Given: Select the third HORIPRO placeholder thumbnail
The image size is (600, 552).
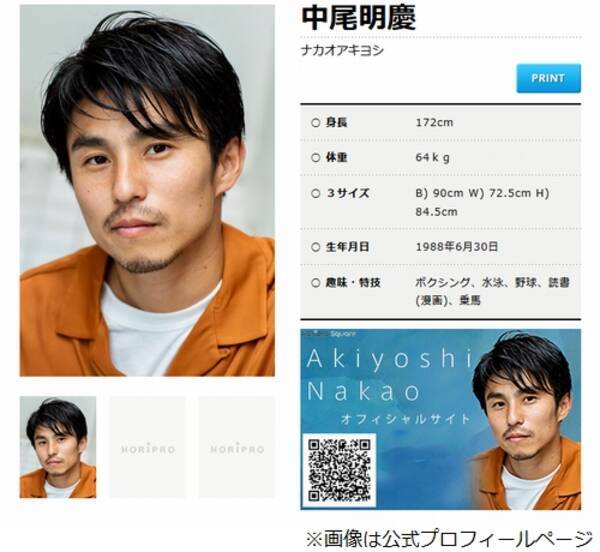Looking at the screenshot, I should (236, 447).
